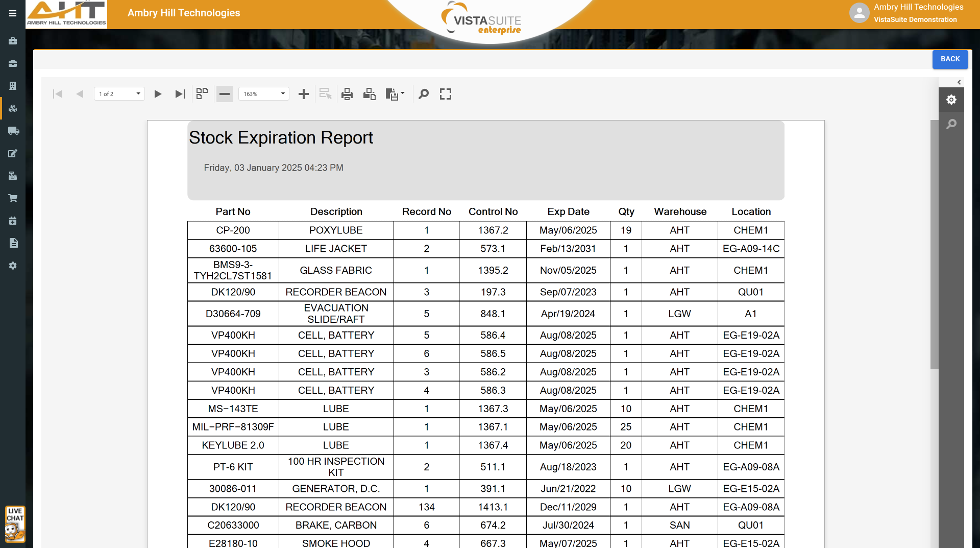Open the truck shipping sidebar menu

[13, 131]
